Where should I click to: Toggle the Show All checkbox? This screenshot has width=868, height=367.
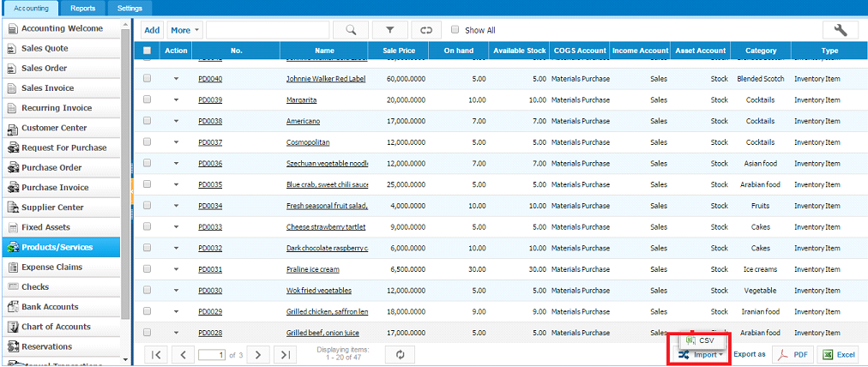(455, 30)
